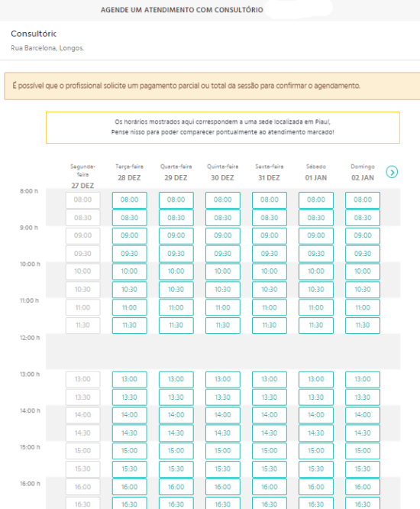Book 16:00 on Quarta-feira 29 DEZ

(176, 487)
